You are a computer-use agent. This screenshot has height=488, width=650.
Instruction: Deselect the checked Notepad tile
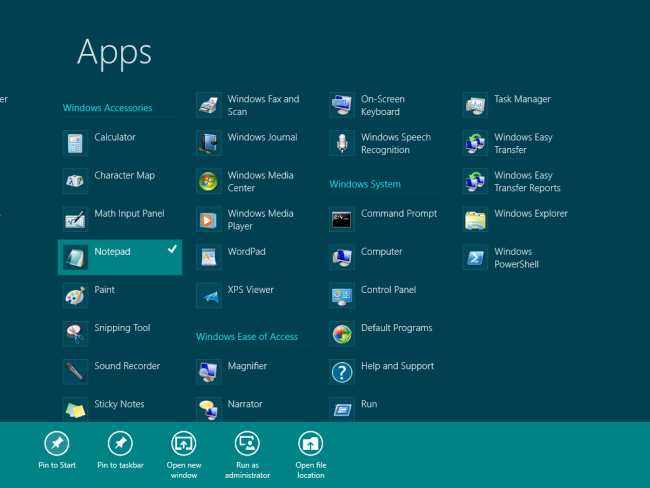[120, 257]
